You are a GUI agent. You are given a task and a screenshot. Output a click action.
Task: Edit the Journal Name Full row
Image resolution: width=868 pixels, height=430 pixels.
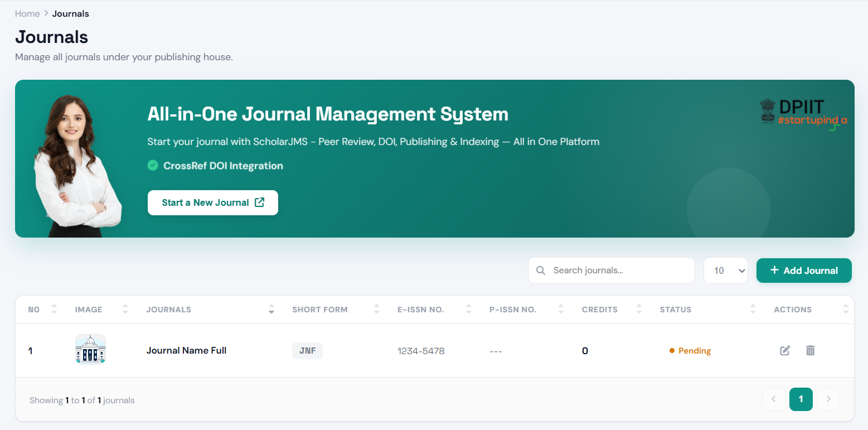coord(785,351)
